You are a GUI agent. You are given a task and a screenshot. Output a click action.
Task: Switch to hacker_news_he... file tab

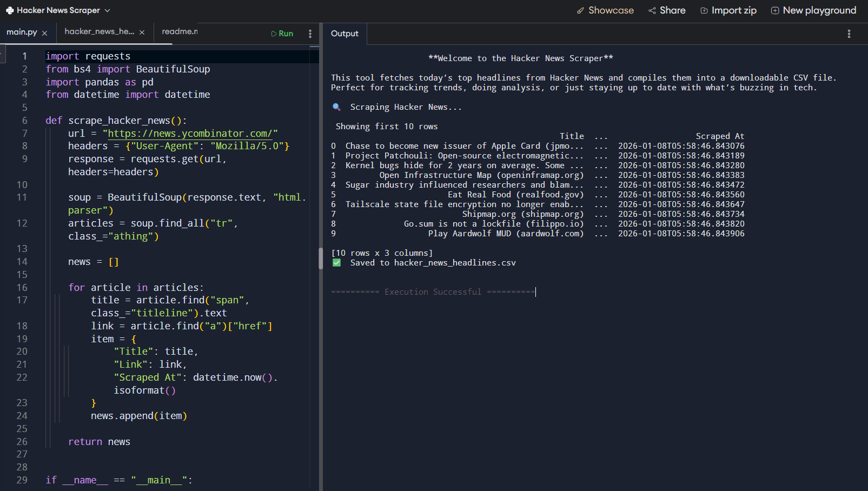(100, 31)
